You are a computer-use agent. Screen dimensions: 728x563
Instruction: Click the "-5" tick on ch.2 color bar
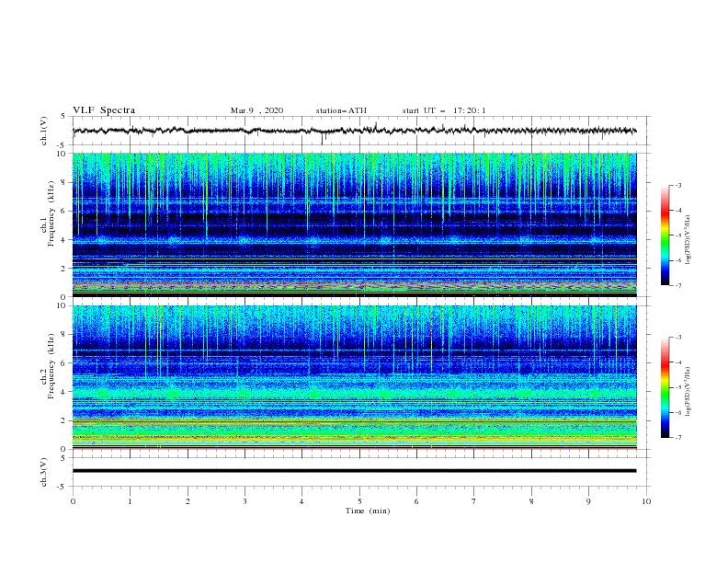point(677,387)
